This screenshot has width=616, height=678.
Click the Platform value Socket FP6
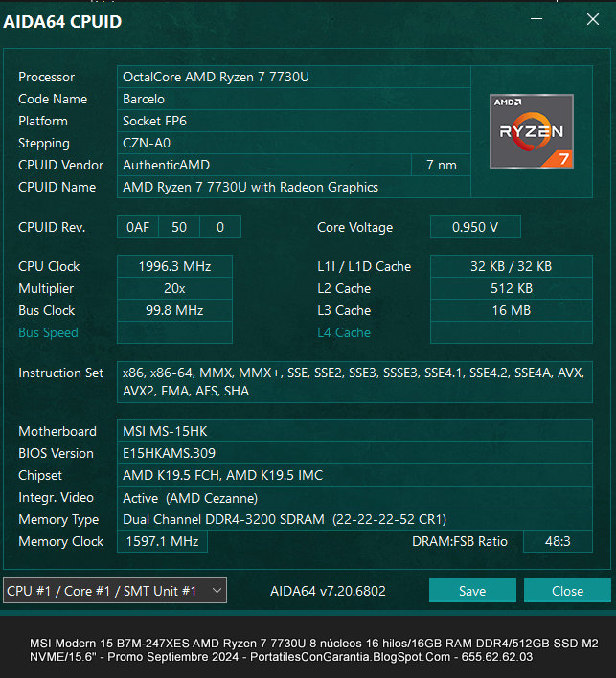pos(294,121)
